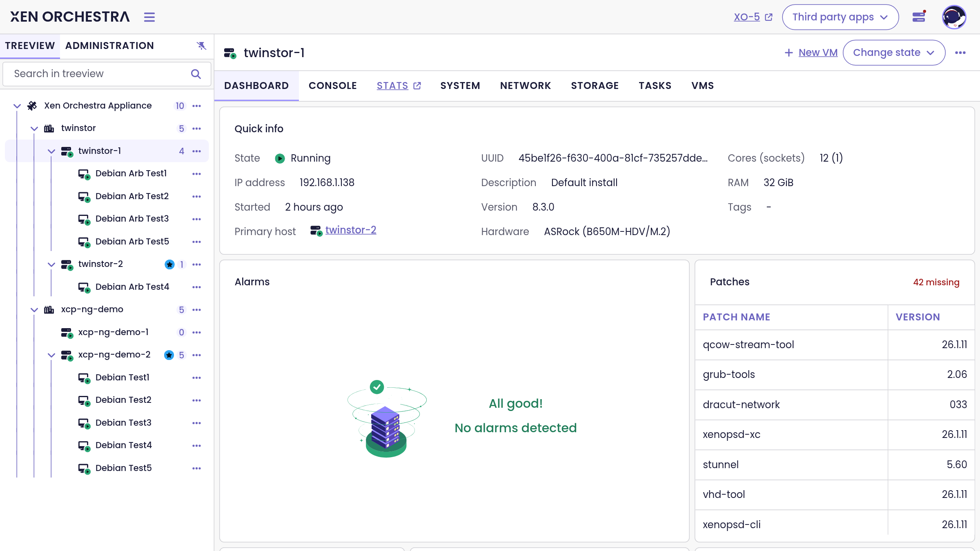Image resolution: width=980 pixels, height=551 pixels.
Task: Open more actions for xcp-ng-demo-2 host
Action: pyautogui.click(x=197, y=355)
